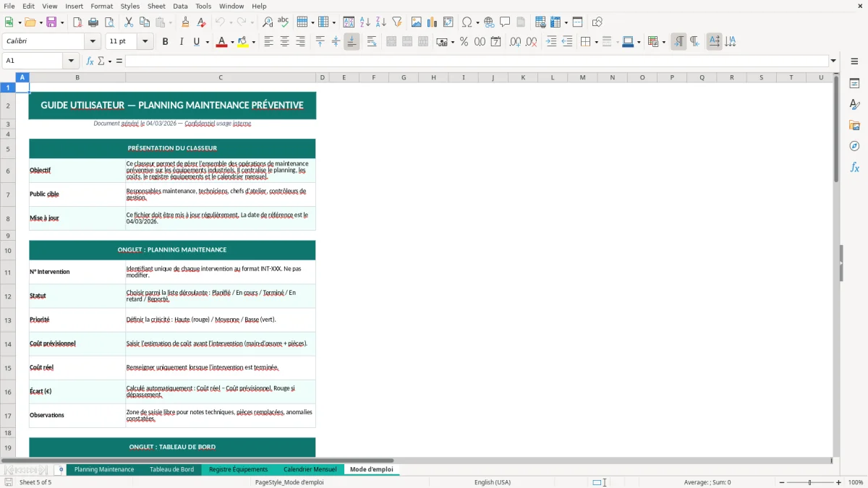Click Sort Ascending icon
Viewport: 868px width, 488px height.
pos(365,22)
